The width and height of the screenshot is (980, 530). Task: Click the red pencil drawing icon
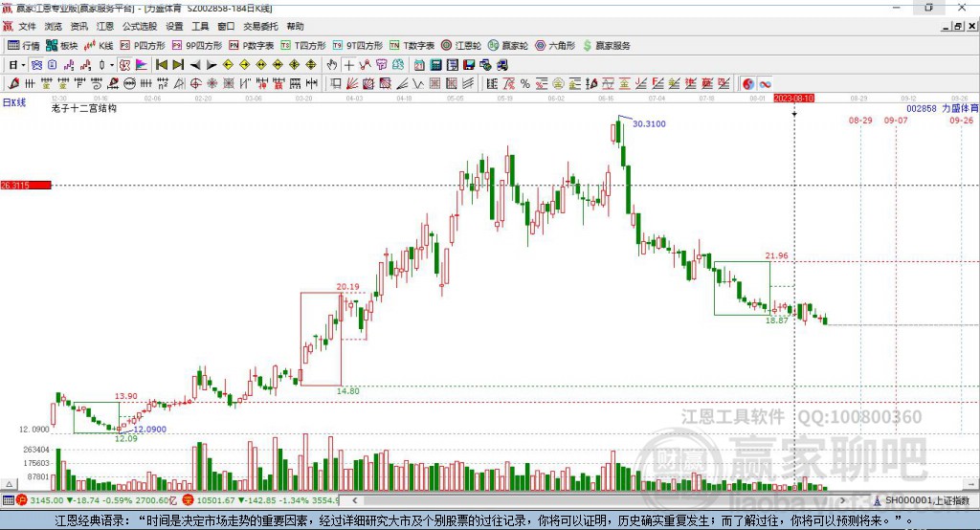13,84
